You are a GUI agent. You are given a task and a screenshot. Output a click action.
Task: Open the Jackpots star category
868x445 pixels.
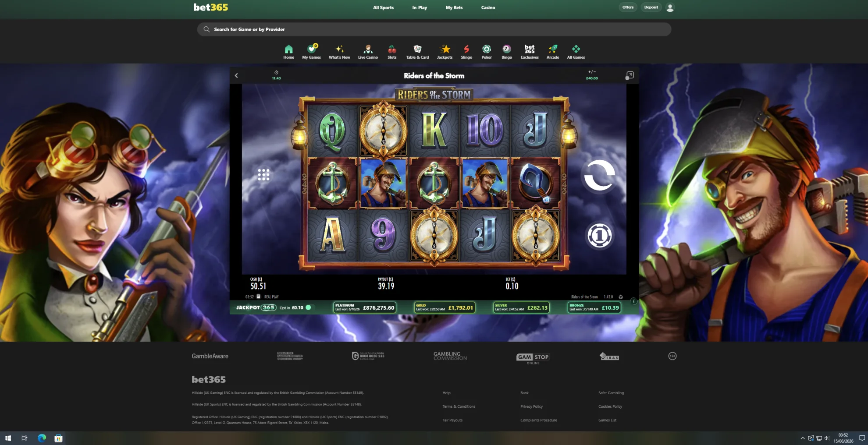445,52
